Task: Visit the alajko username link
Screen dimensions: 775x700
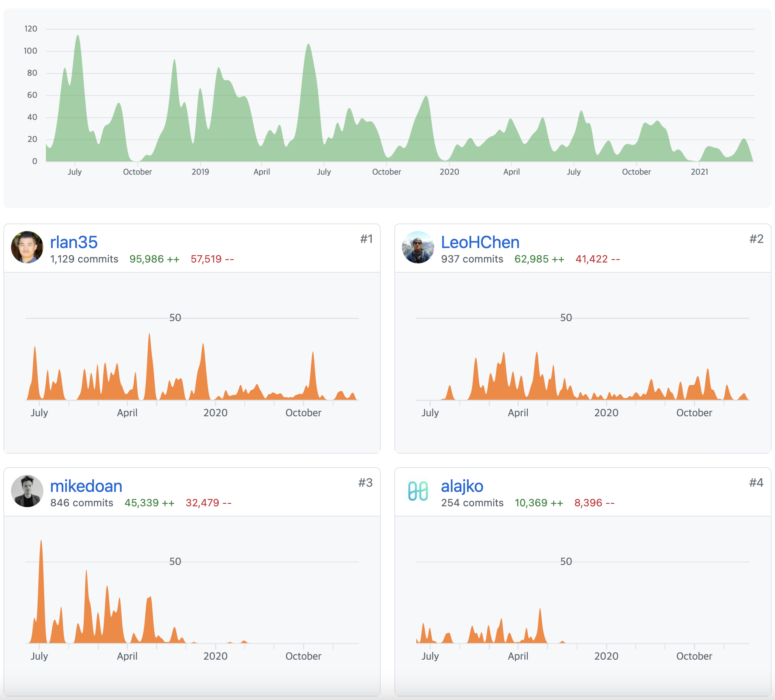Action: [x=462, y=486]
